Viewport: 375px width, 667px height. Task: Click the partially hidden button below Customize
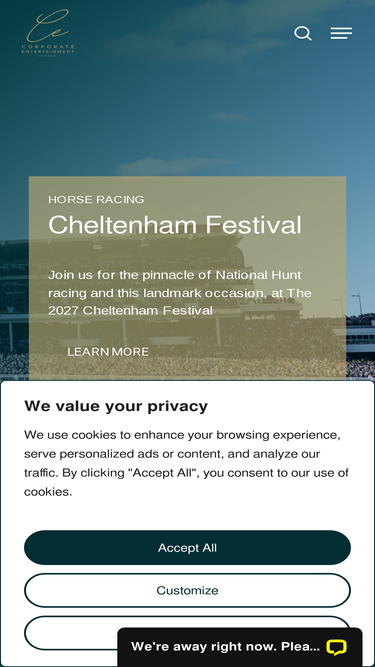pyautogui.click(x=71, y=633)
